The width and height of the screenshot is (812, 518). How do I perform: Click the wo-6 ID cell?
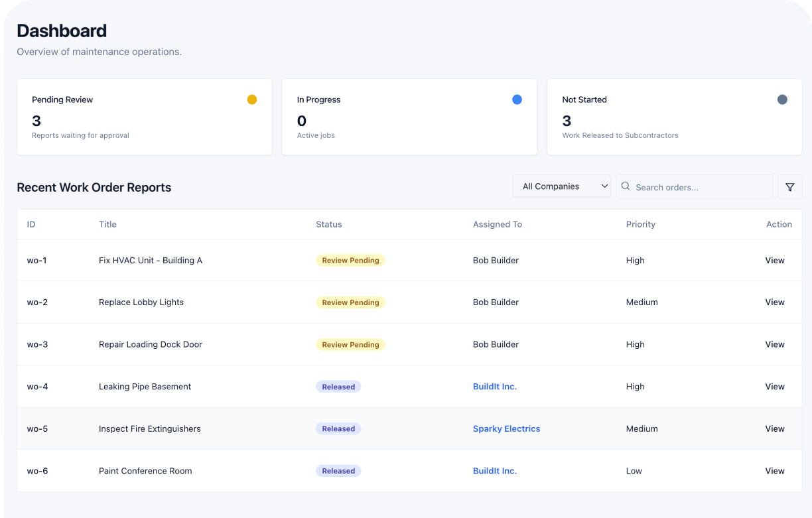tap(37, 471)
